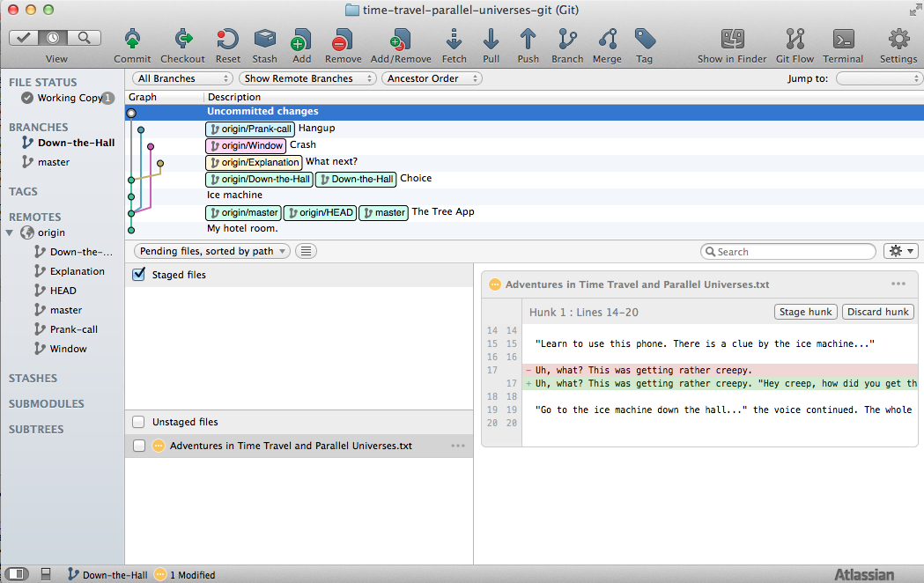Click the Description column header
The image size is (924, 583).
[234, 97]
